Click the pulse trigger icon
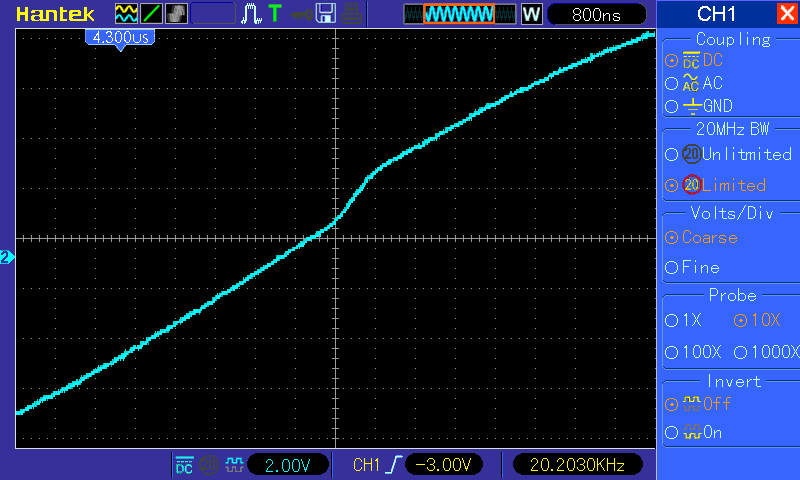The image size is (800, 480). pos(251,14)
